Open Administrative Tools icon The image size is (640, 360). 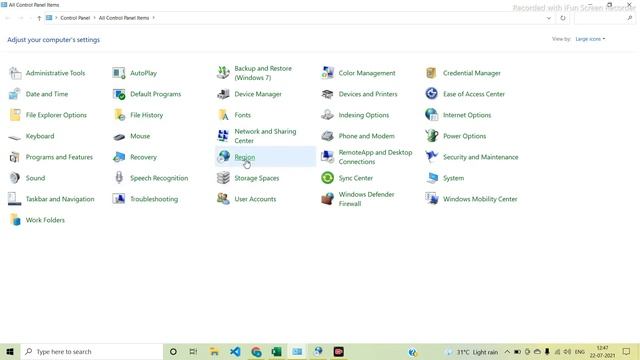tap(15, 73)
